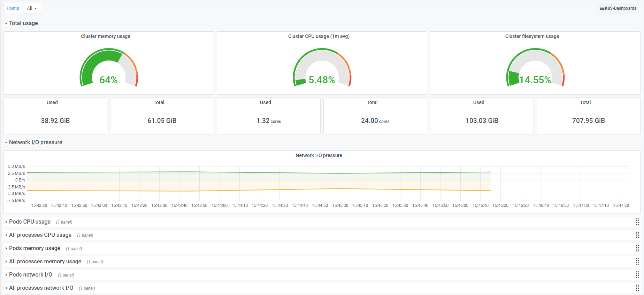Click the HostIp variable label
The height and width of the screenshot is (295, 644).
click(13, 8)
